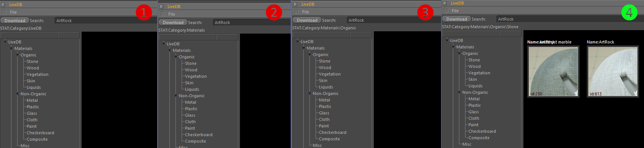Select Checkerboard in window 1 tree
The width and height of the screenshot is (644, 148).
click(x=40, y=133)
